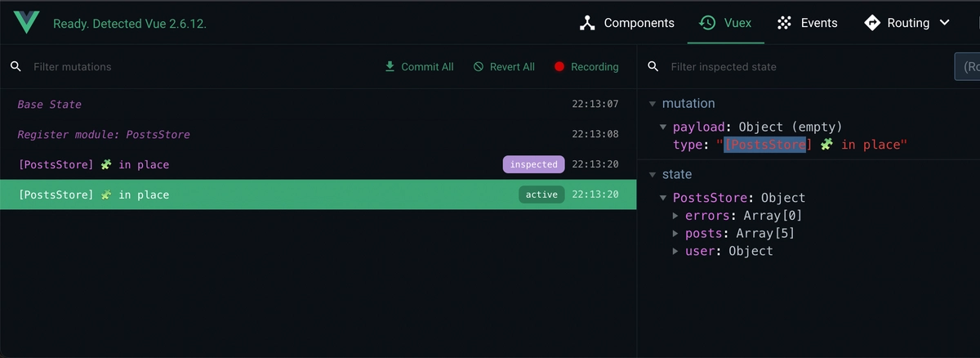The width and height of the screenshot is (980, 358).
Task: Click the Revert All circle icon
Action: [x=479, y=66]
